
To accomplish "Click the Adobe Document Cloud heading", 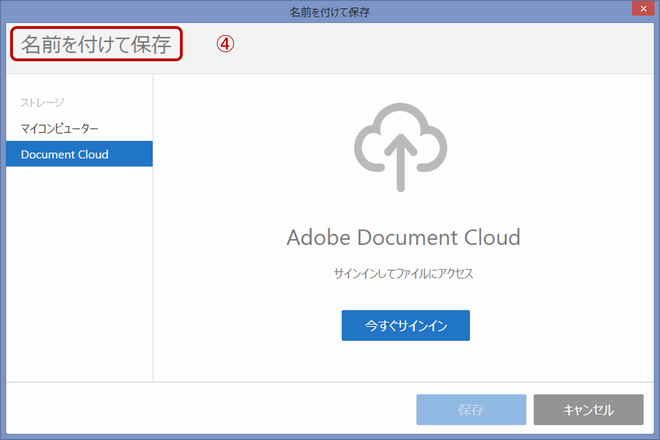I will pyautogui.click(x=403, y=237).
